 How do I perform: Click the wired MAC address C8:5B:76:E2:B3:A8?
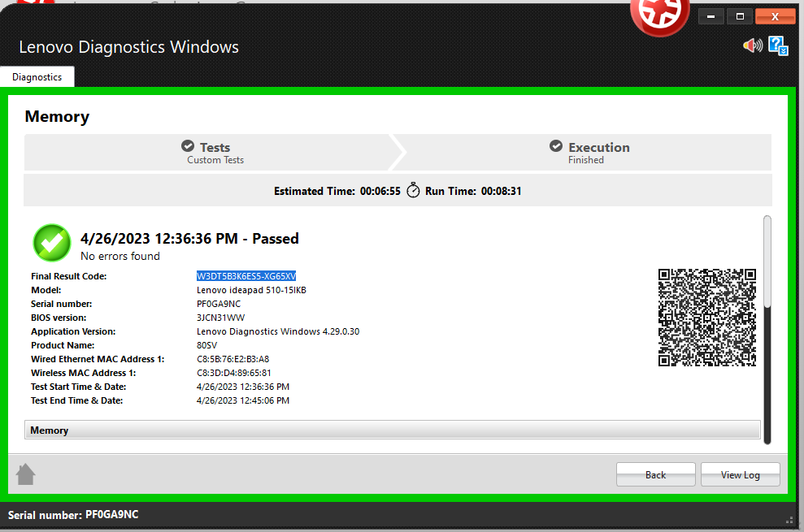[x=233, y=359]
